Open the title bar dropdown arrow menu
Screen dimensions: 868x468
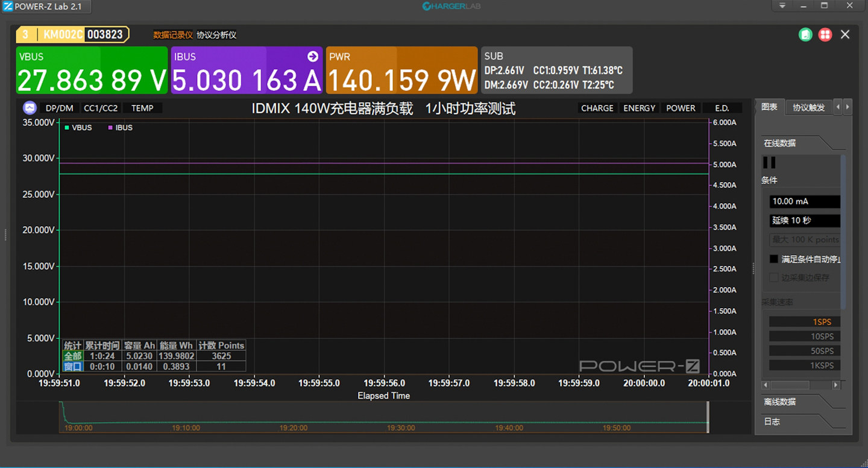pyautogui.click(x=782, y=5)
